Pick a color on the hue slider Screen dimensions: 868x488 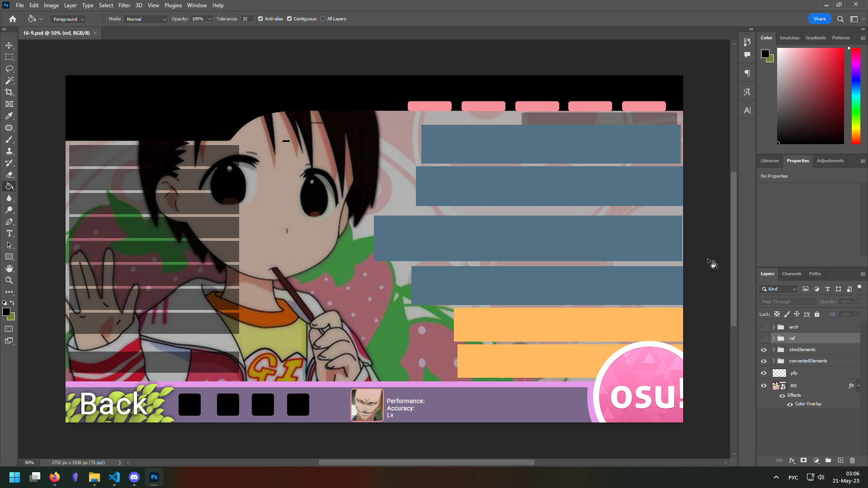coord(856,96)
